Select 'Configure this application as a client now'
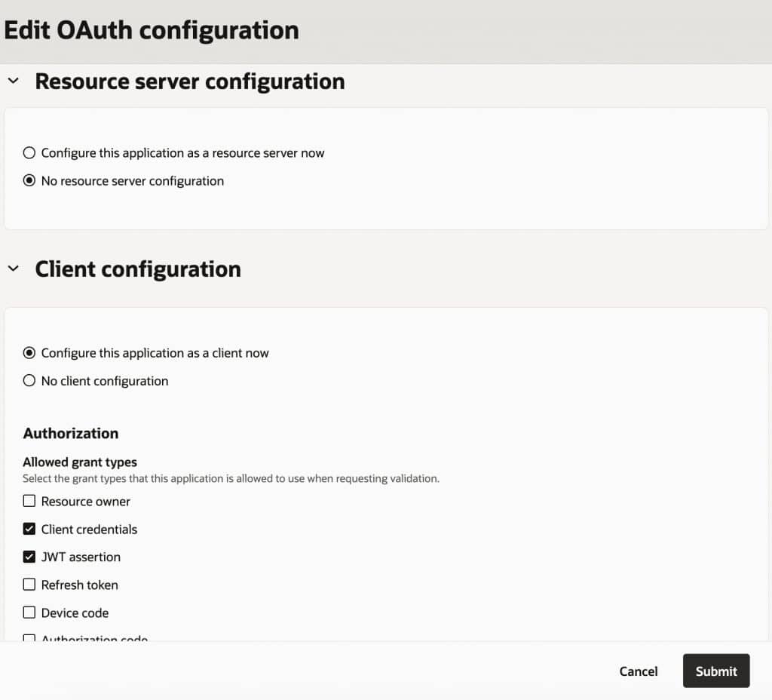Screen dimensions: 772x700 click(x=29, y=353)
